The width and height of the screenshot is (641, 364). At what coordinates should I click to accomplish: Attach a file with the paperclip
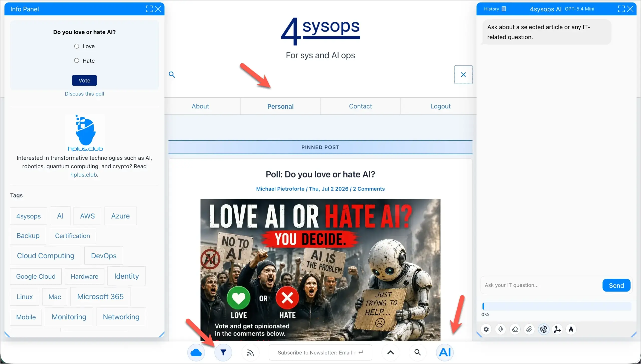[529, 329]
